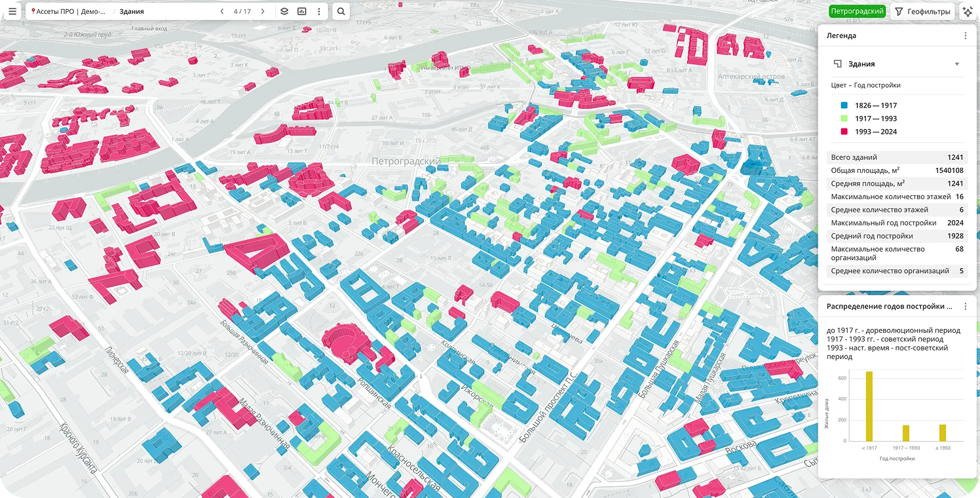Image resolution: width=980 pixels, height=498 pixels.
Task: Open the hamburger main menu
Action: (12, 11)
